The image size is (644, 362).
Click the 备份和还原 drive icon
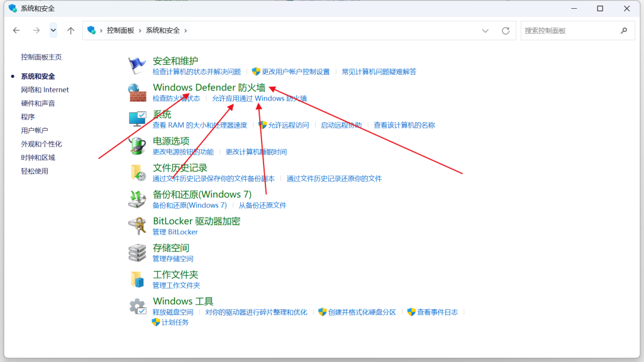coord(136,199)
